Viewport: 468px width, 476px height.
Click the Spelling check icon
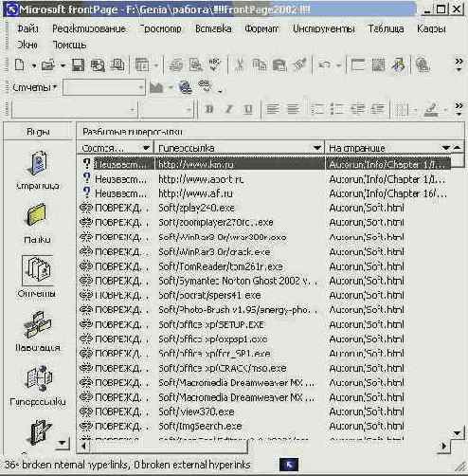pyautogui.click(x=215, y=64)
